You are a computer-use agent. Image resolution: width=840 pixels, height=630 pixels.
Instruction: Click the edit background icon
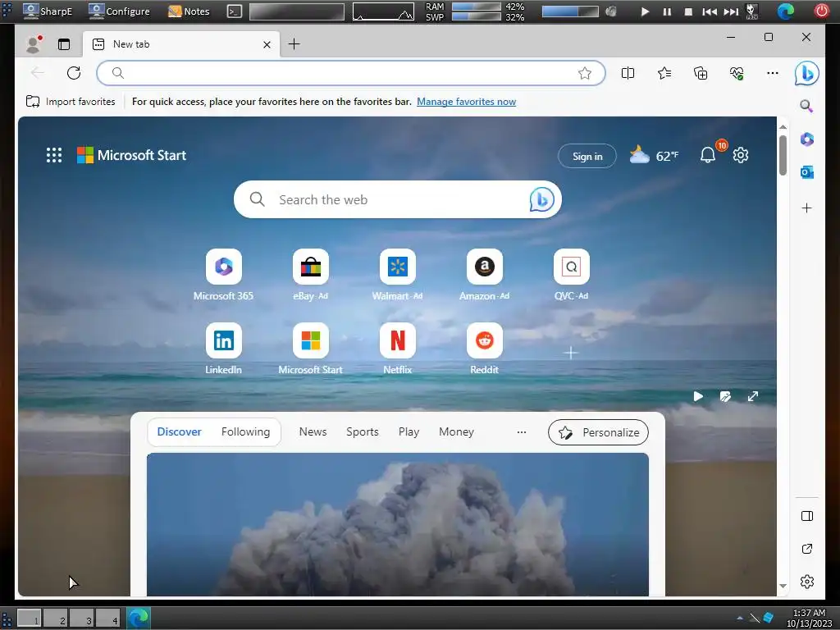click(x=725, y=396)
